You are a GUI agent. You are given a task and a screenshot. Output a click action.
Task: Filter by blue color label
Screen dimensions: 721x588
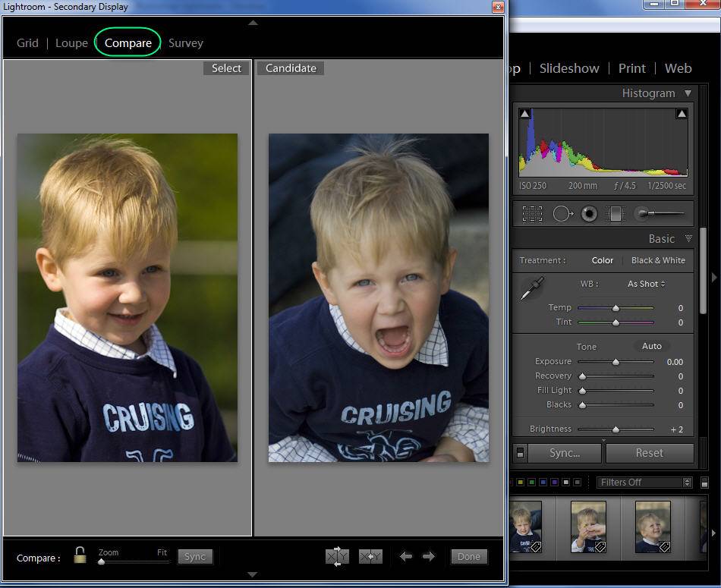tap(543, 483)
